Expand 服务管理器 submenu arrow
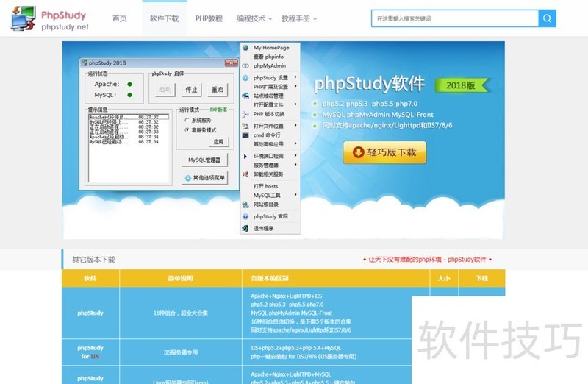This screenshot has height=384, width=588. pos(295,164)
